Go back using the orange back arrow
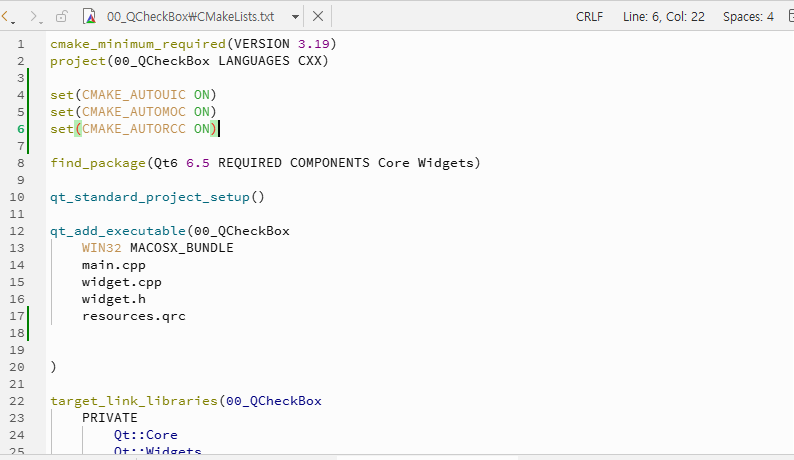Screen dimensions: 794x460 [x=5, y=17]
